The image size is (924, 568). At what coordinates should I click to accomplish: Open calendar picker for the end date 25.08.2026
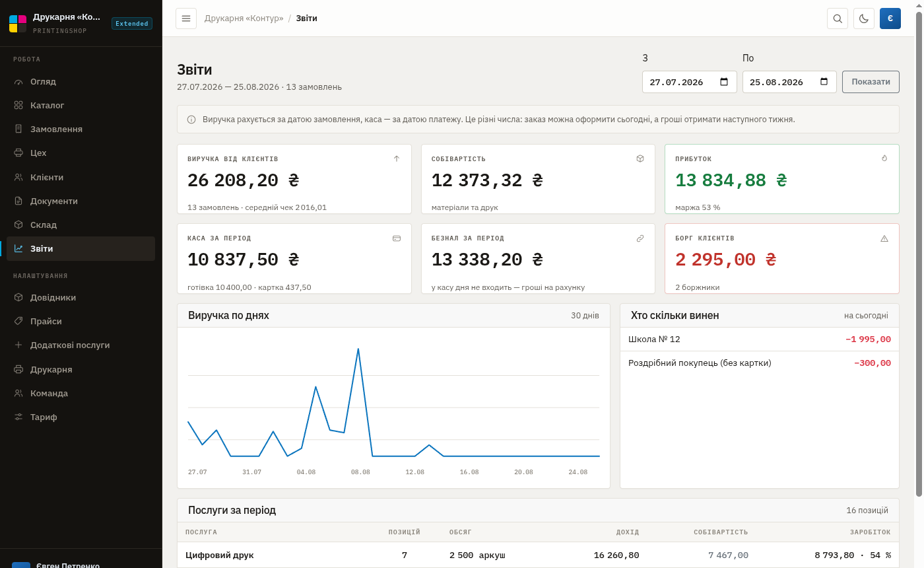pos(824,82)
